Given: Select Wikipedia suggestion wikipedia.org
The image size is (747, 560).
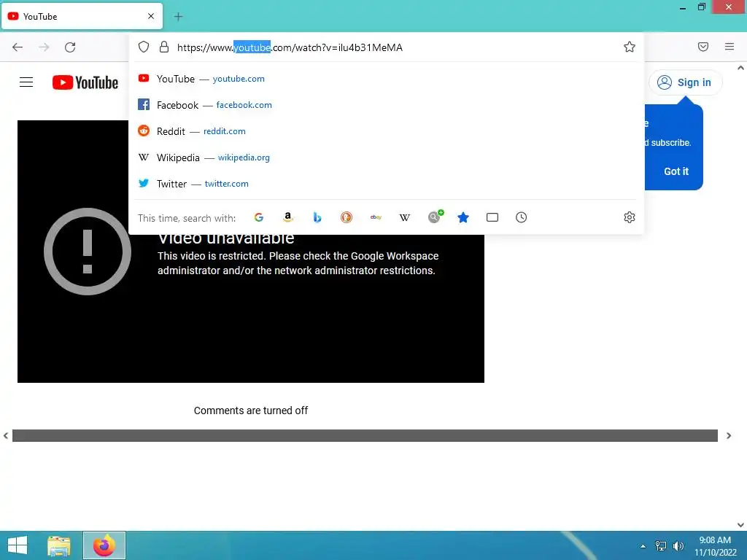Looking at the screenshot, I should click(386, 157).
